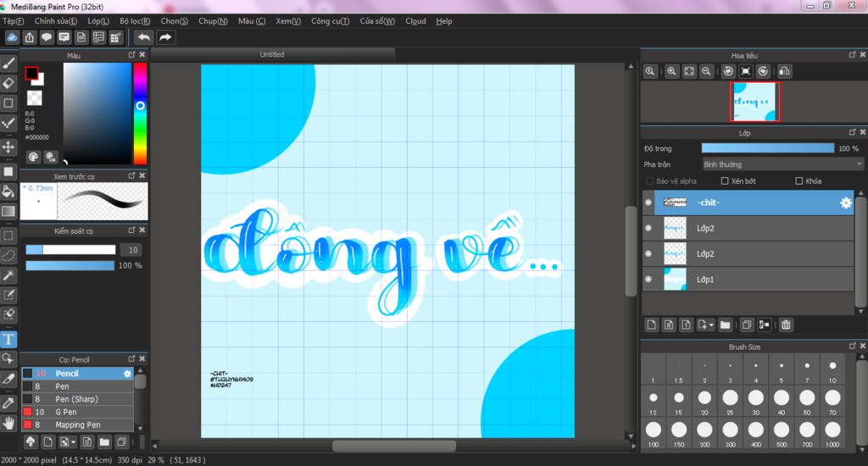
Task: Toggle the Bảo vệ alpha checkbox
Action: pos(650,181)
